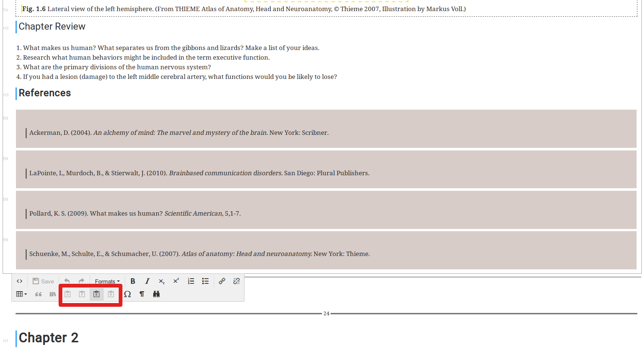Insert a bulleted list
This screenshot has width=644, height=349.
206,281
